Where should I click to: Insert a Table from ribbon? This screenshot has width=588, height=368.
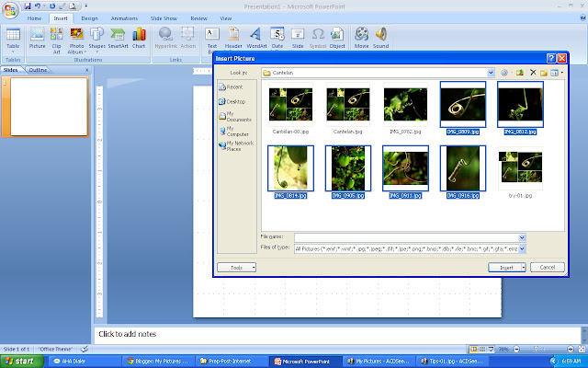[13, 39]
